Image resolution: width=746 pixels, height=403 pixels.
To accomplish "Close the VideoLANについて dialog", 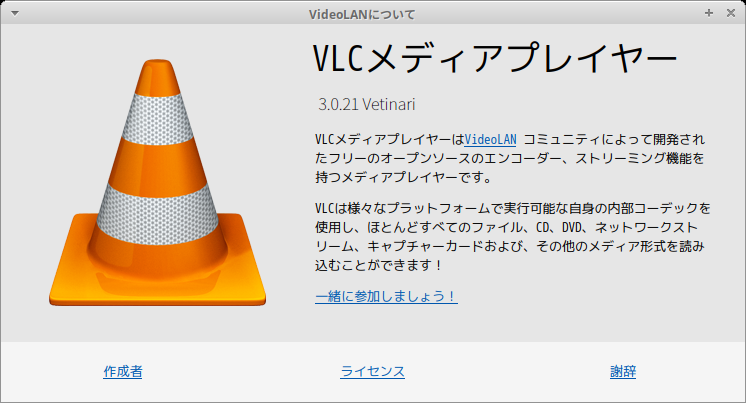I will point(731,13).
